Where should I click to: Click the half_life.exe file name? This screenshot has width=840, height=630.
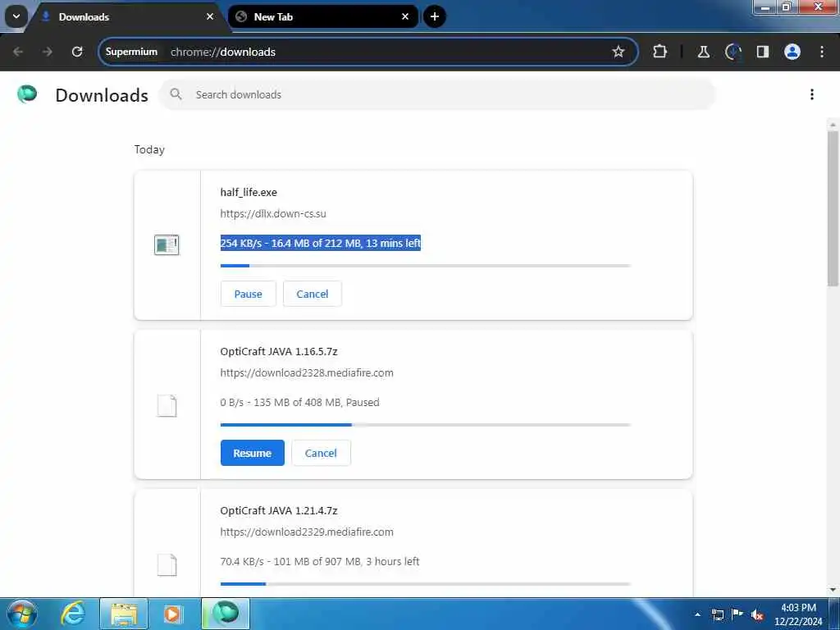(x=249, y=192)
